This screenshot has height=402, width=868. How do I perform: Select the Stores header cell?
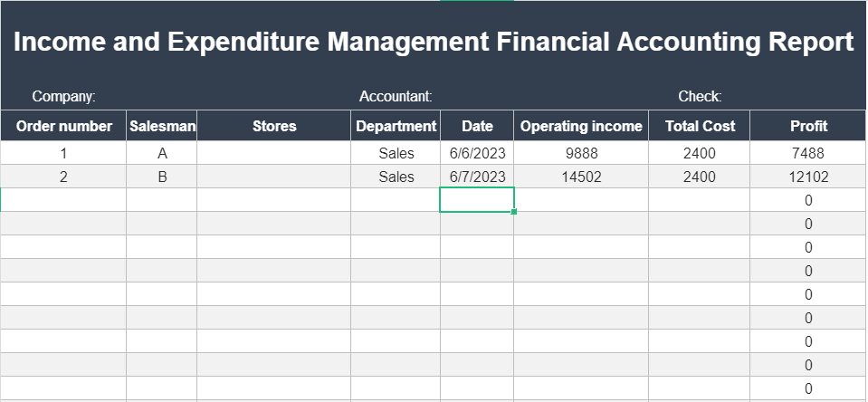click(274, 126)
